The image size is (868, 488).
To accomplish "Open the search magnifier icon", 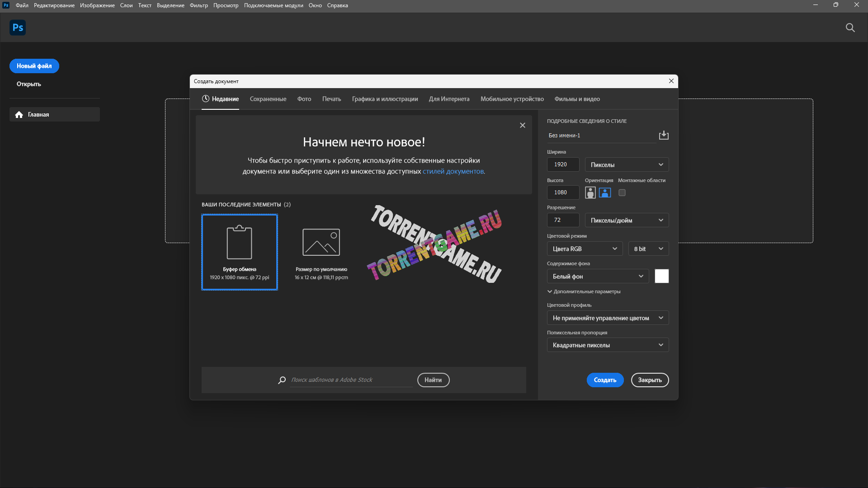I will (850, 28).
